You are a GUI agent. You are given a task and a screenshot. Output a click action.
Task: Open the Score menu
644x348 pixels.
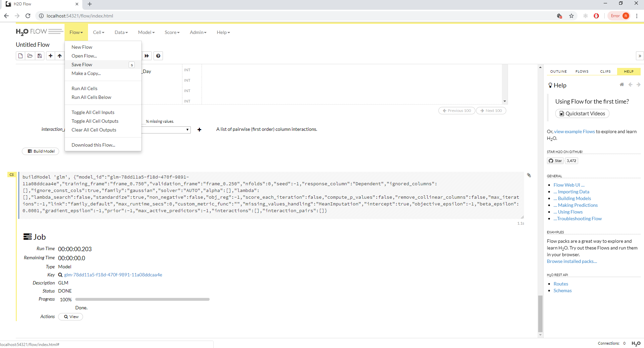pos(172,32)
